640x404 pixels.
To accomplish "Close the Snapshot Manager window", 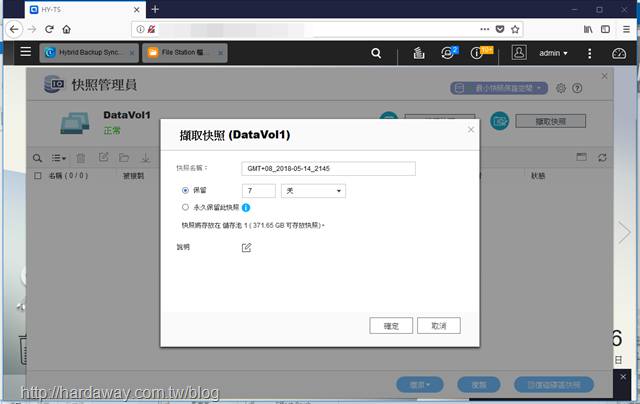I will [604, 76].
